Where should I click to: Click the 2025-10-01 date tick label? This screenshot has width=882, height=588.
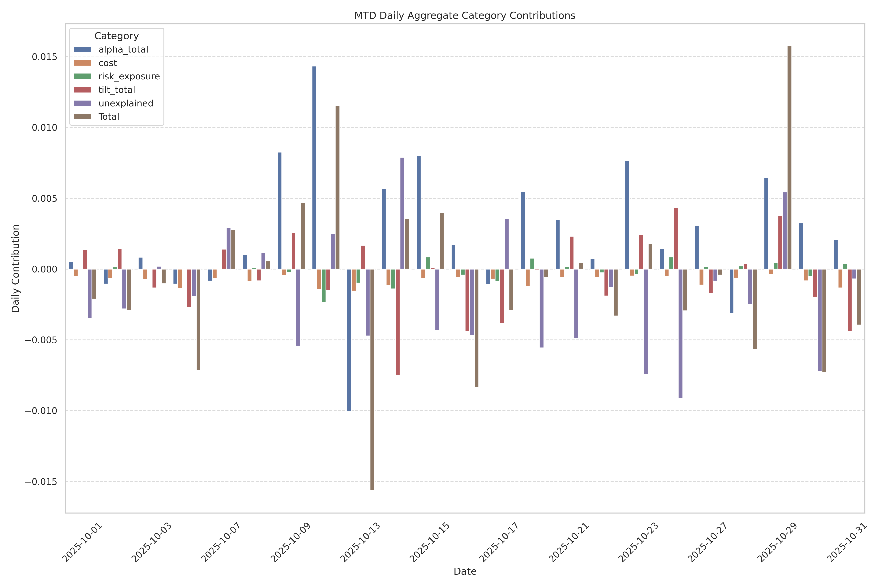(82, 542)
